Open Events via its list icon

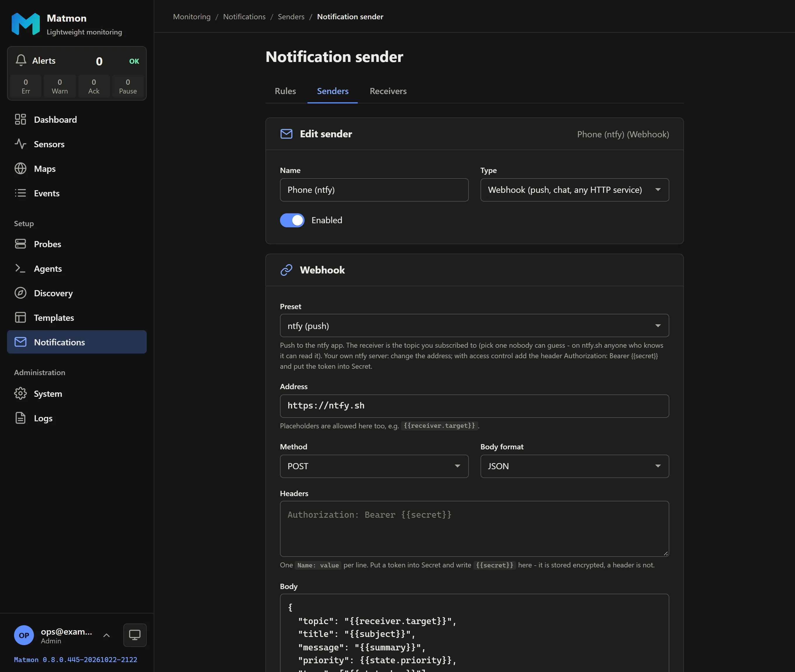20,193
